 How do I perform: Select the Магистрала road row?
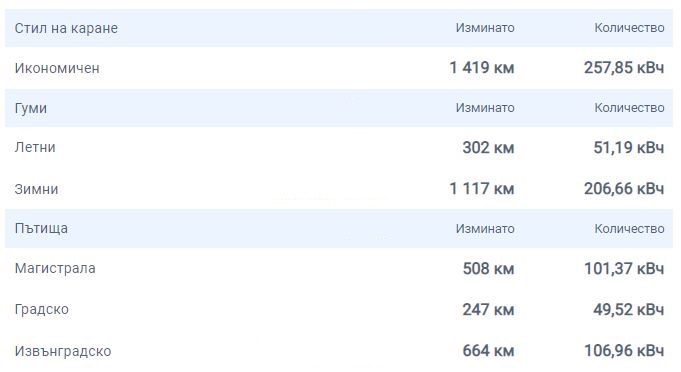tap(339, 269)
